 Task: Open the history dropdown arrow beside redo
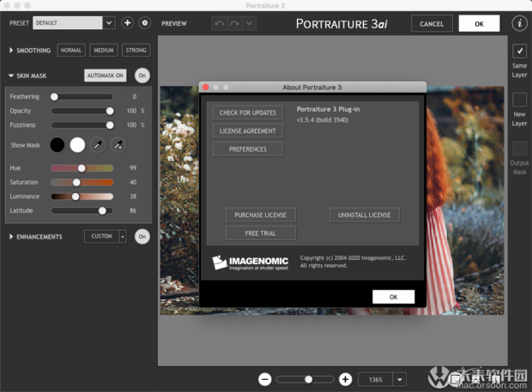(250, 24)
